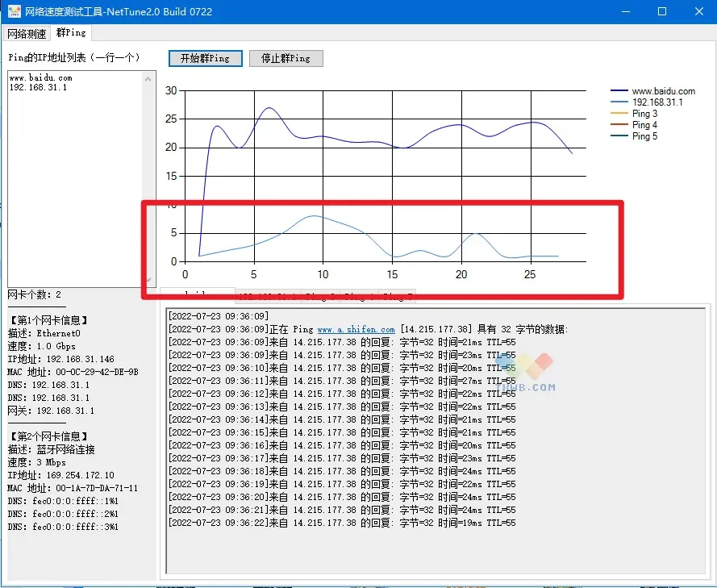Viewport: 717px width, 588px height.
Task: Close the NetTune window
Action: coord(698,11)
